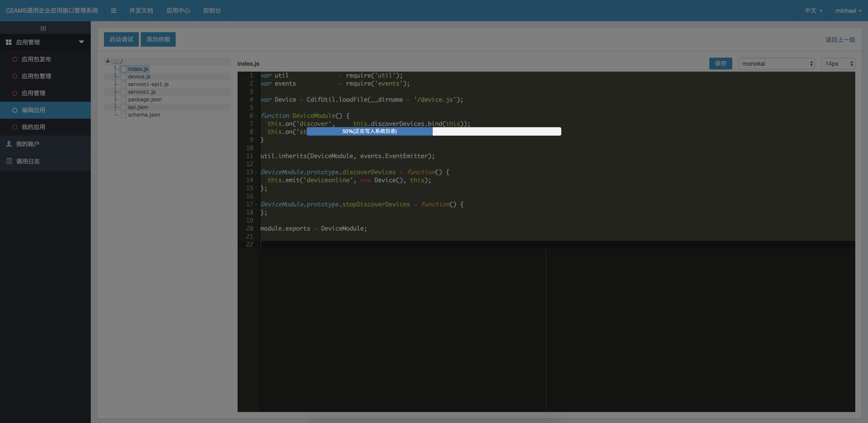
Task: Open 开发文档 in the top navigation
Action: click(x=141, y=11)
